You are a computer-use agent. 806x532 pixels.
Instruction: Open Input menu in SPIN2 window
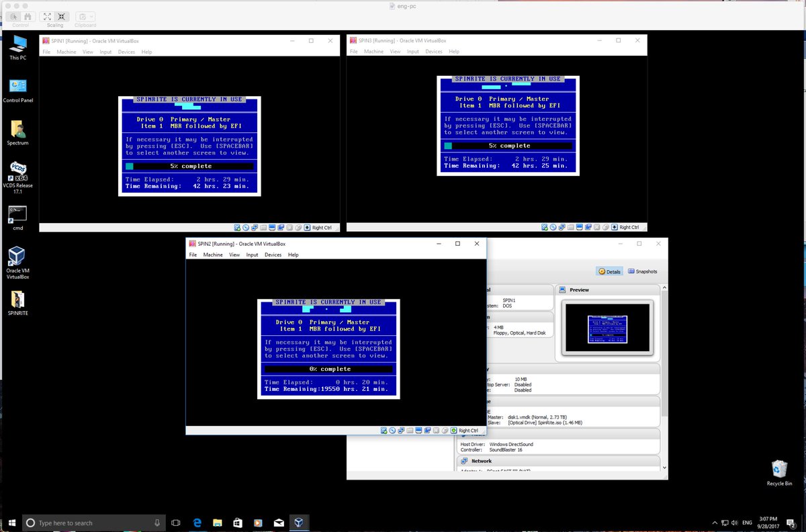252,255
